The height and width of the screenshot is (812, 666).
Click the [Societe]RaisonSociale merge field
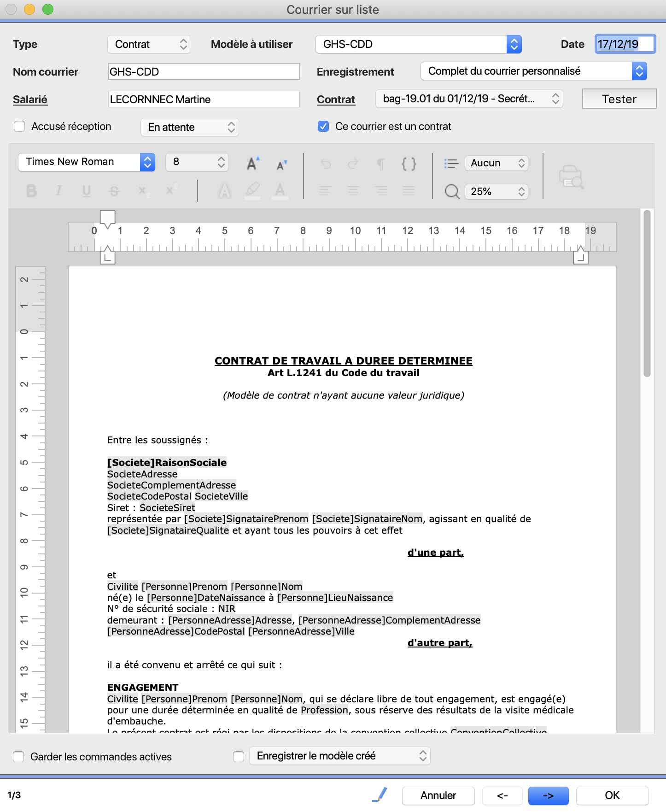click(x=167, y=463)
